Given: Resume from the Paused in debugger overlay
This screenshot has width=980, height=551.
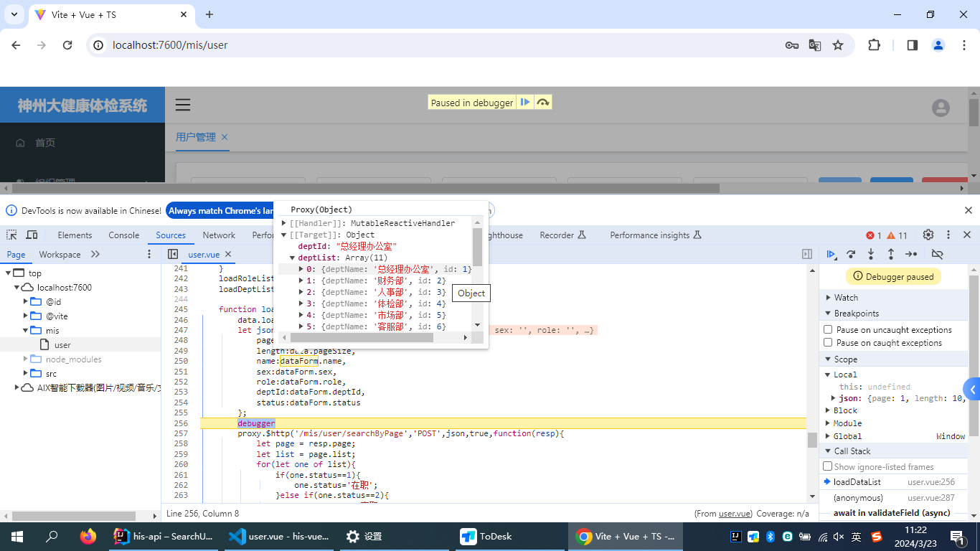Looking at the screenshot, I should point(525,103).
